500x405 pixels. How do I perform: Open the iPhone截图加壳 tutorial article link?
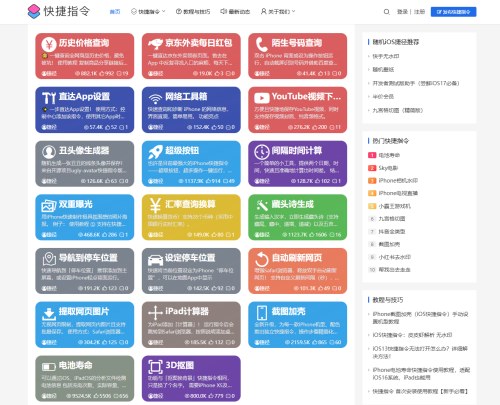click(x=420, y=318)
